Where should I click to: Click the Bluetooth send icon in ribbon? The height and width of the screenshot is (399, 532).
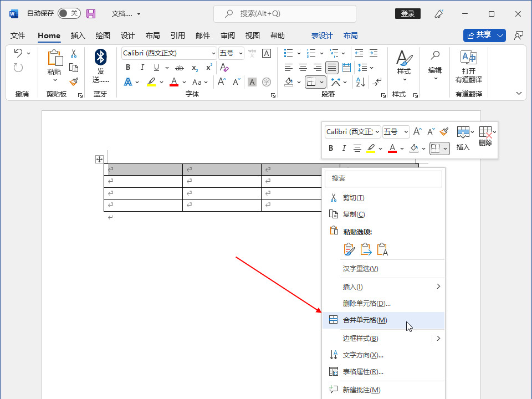click(x=100, y=57)
